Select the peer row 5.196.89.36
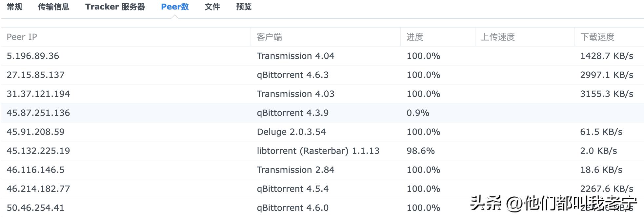 coord(33,56)
